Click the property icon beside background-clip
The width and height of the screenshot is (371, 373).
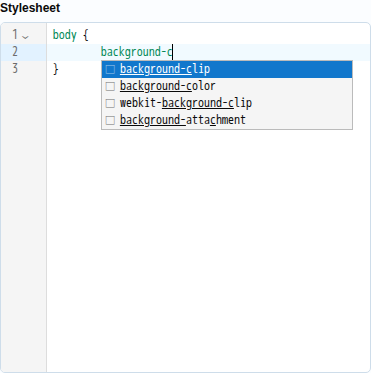pyautogui.click(x=110, y=69)
